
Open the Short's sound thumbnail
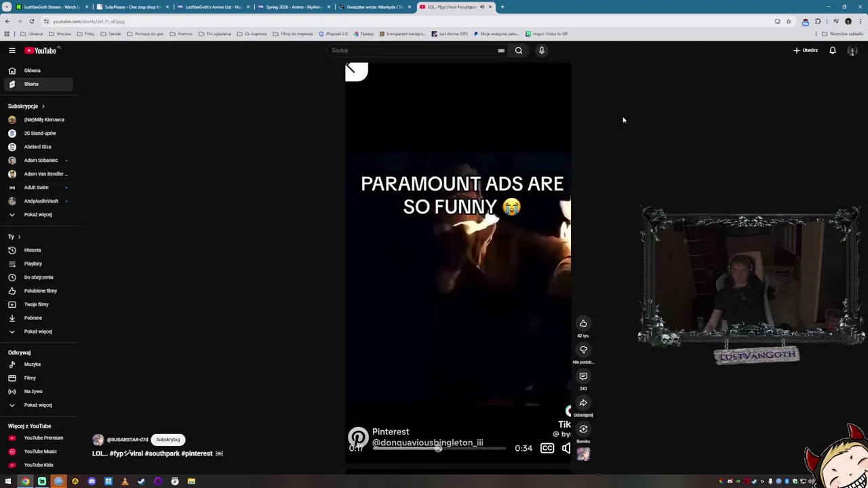[x=583, y=454]
